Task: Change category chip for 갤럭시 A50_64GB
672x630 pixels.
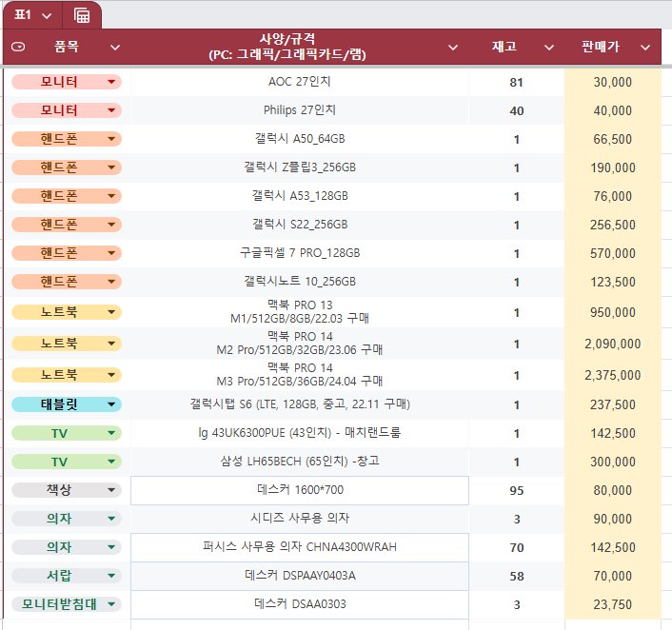Action: tap(67, 139)
